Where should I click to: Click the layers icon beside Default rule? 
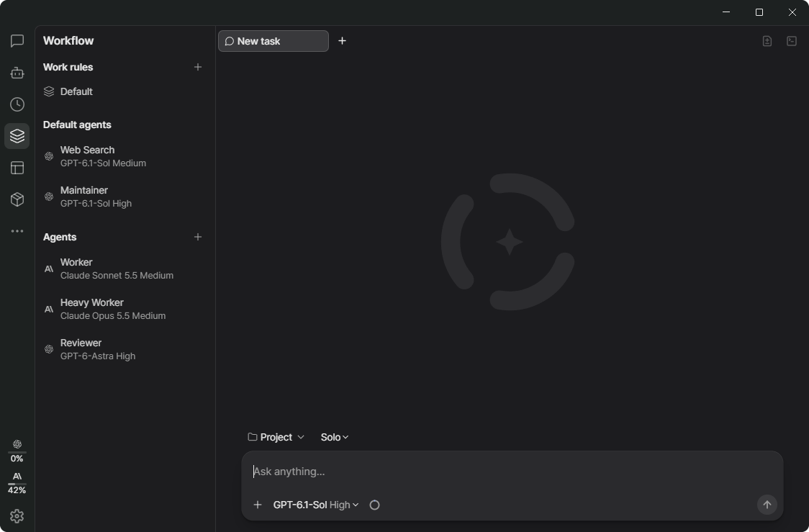pyautogui.click(x=49, y=91)
